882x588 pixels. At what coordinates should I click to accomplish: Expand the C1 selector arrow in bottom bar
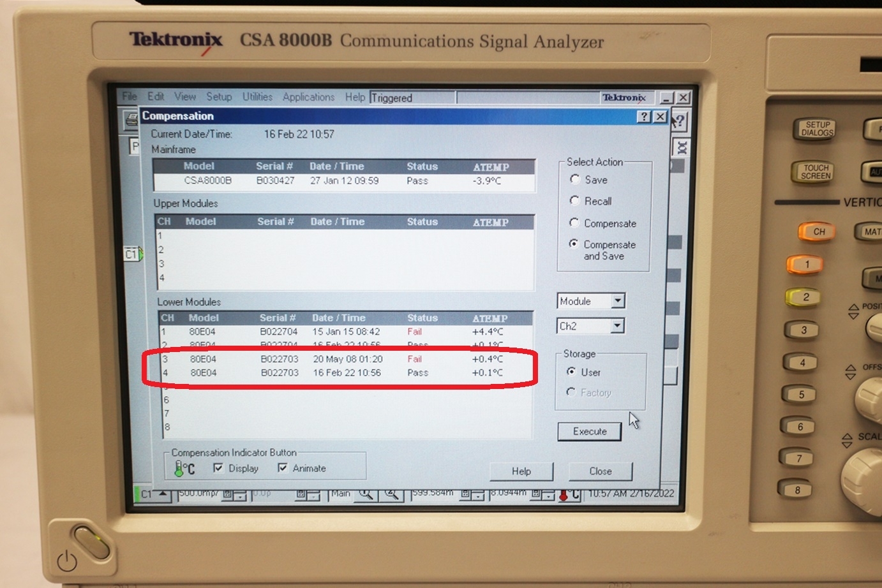coord(163,494)
